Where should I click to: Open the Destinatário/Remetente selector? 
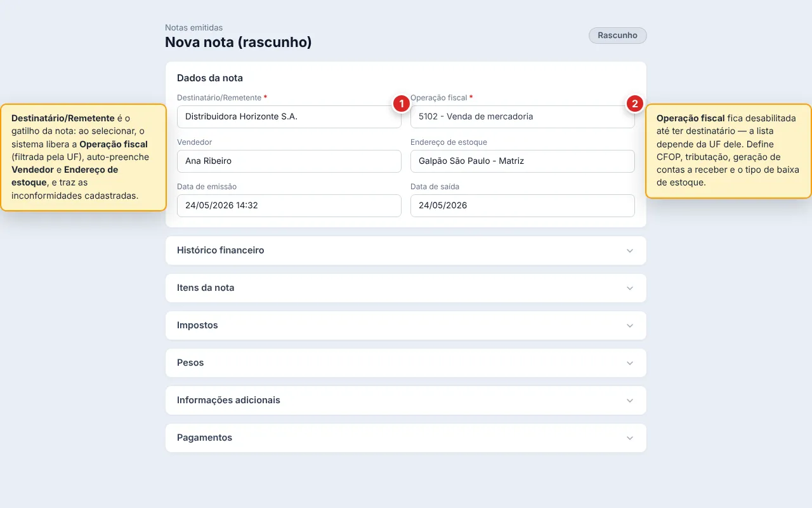coord(289,117)
